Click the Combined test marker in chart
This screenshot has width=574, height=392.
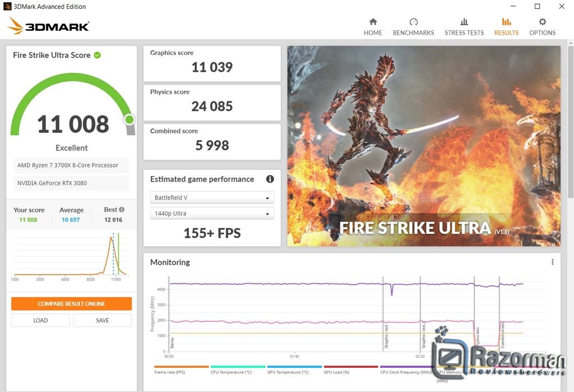point(503,335)
